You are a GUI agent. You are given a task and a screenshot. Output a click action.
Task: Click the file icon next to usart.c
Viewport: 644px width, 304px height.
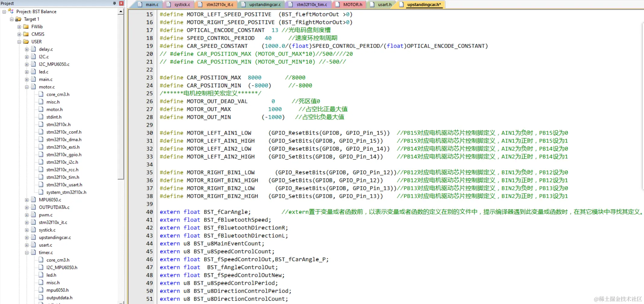[x=34, y=245]
